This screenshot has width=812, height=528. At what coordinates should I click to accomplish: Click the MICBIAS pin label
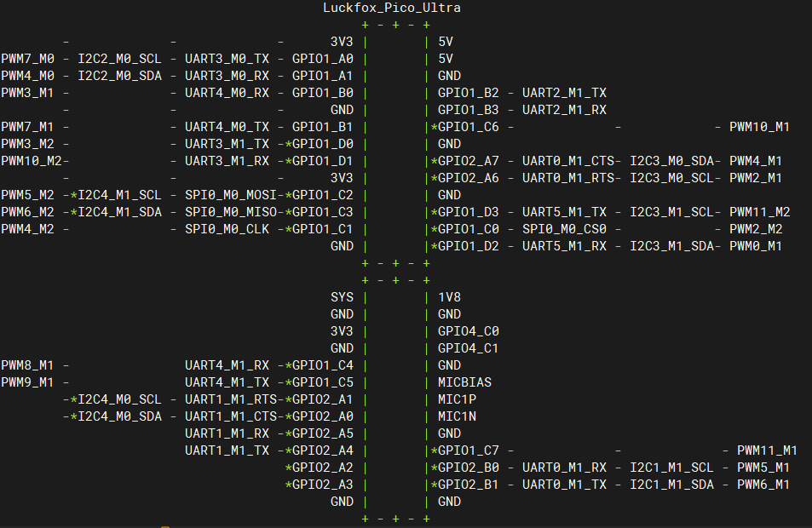coord(464,382)
